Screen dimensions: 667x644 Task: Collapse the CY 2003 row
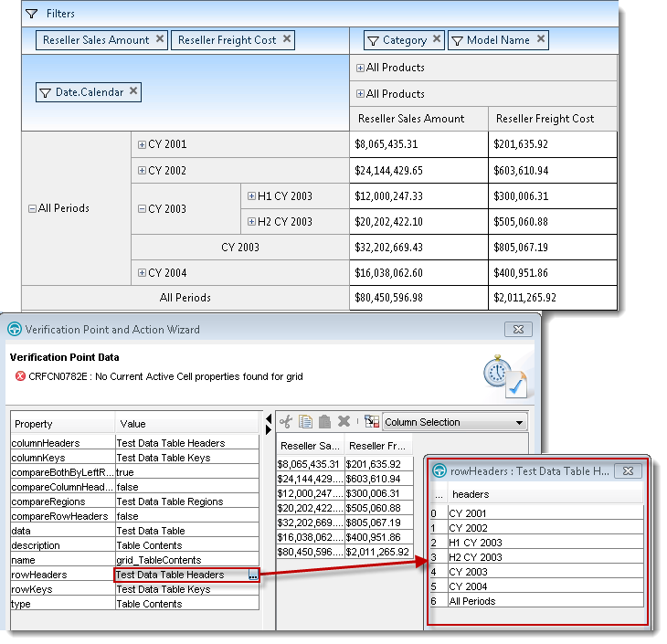[142, 208]
